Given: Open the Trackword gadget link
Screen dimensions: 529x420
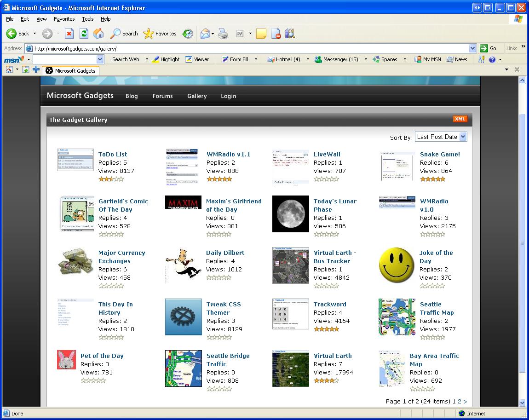Looking at the screenshot, I should [330, 304].
